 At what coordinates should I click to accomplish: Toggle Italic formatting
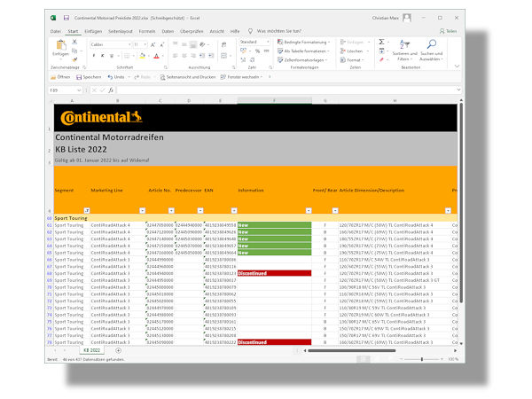103,56
